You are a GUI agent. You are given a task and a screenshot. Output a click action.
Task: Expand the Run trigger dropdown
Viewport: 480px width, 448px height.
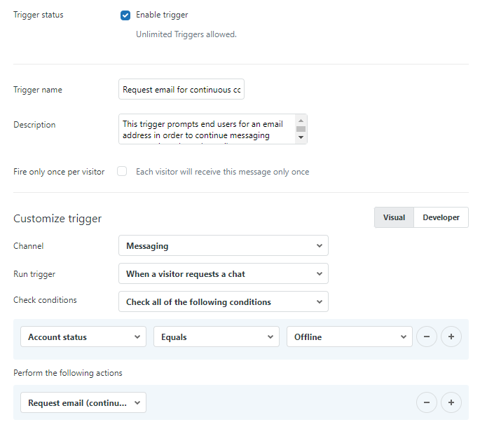tap(223, 273)
